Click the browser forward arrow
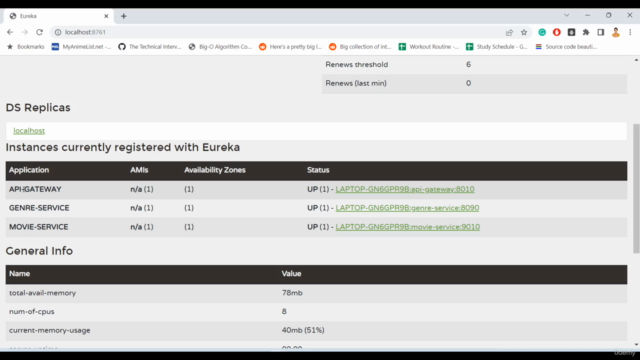Screen dimensions: 640x360 pos(24,32)
